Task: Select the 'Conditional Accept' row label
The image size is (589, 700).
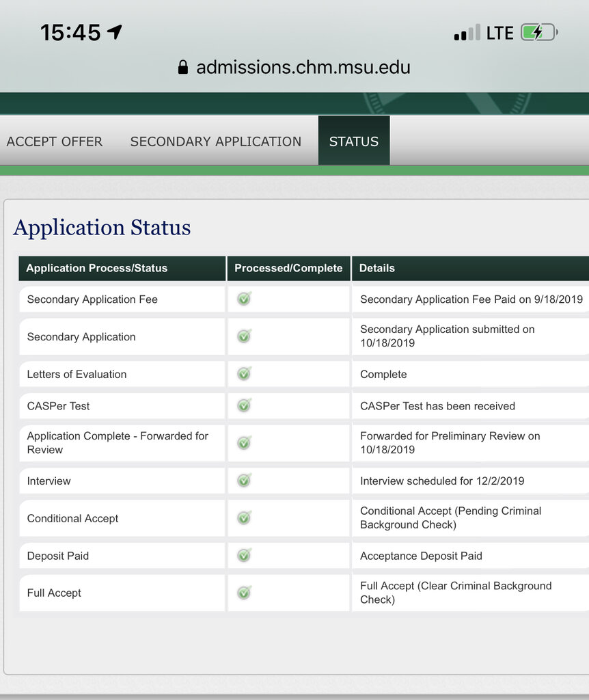Action: pyautogui.click(x=72, y=519)
